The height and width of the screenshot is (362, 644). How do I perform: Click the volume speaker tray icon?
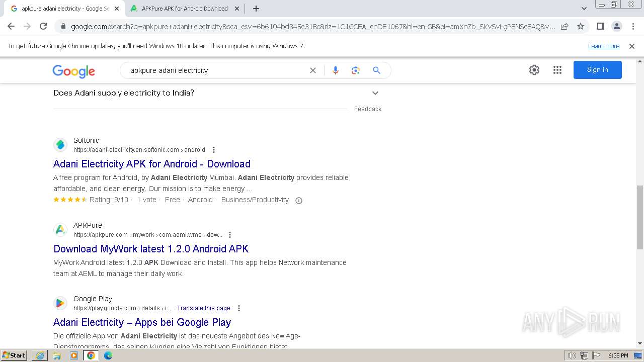point(572,355)
